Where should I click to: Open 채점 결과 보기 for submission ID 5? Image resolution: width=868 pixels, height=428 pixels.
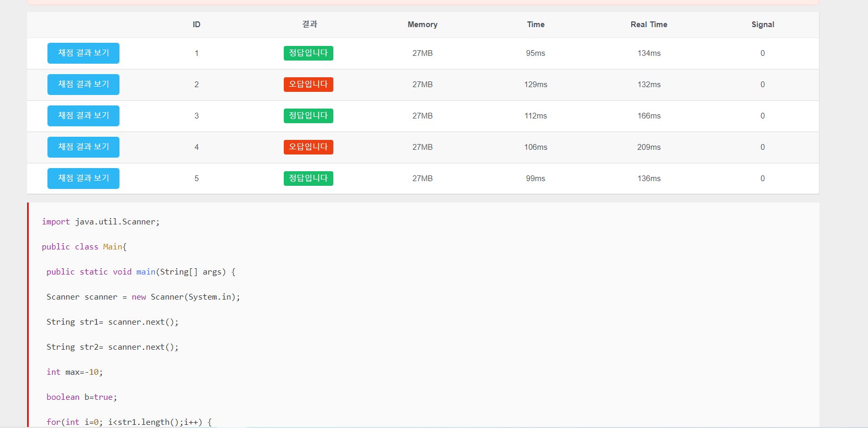click(x=83, y=179)
